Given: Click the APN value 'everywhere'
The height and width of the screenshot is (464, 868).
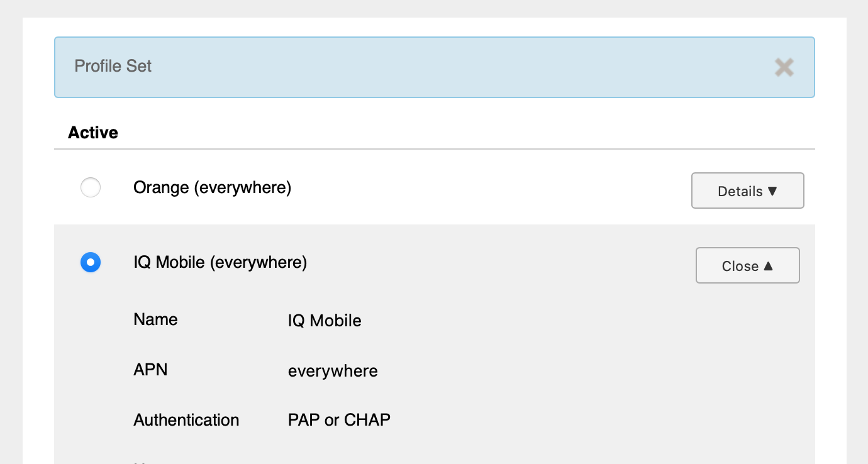Looking at the screenshot, I should 333,371.
